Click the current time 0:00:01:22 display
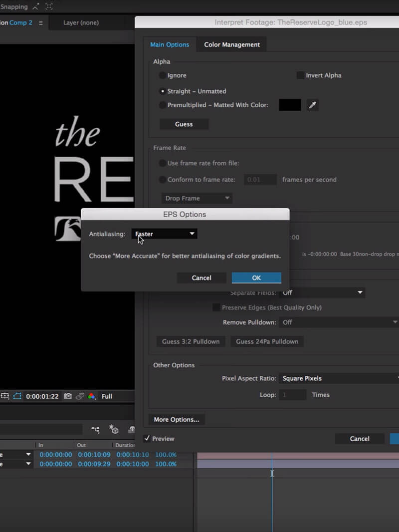Image resolution: width=399 pixels, height=532 pixels. point(42,396)
